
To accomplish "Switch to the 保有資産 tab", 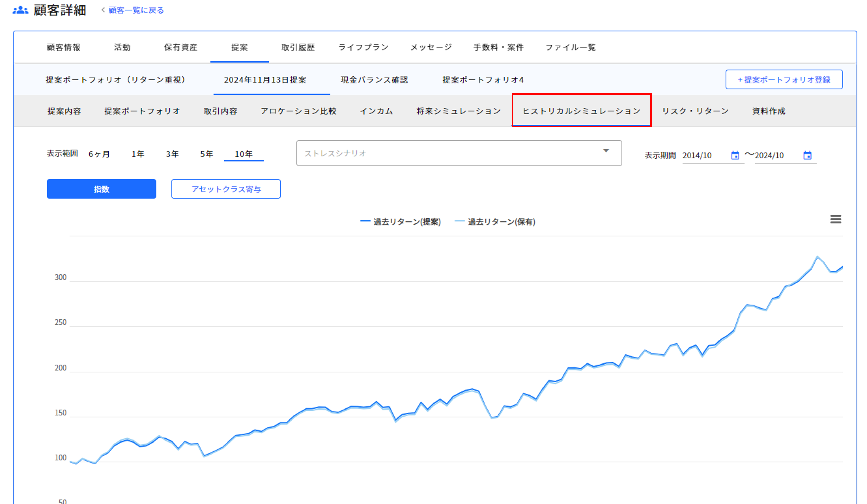I will [x=181, y=47].
